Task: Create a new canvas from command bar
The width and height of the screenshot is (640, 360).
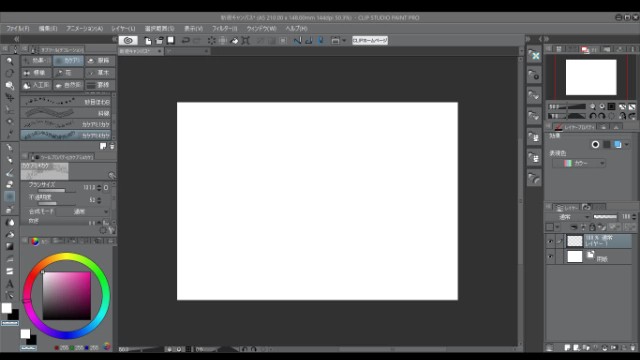Action: tap(148, 40)
